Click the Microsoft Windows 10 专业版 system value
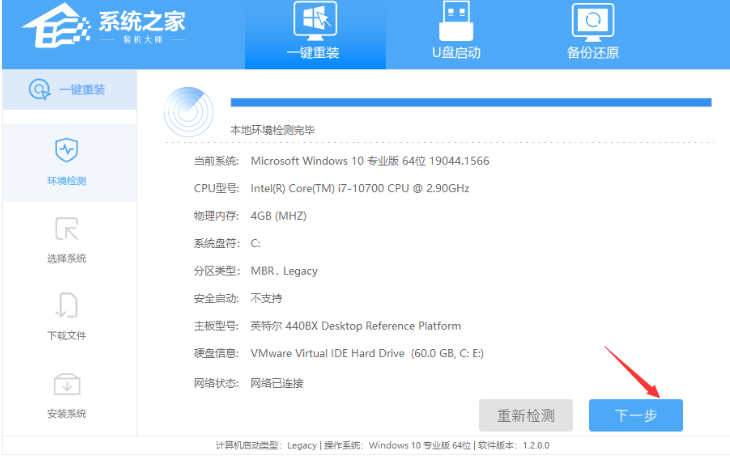 click(x=370, y=161)
